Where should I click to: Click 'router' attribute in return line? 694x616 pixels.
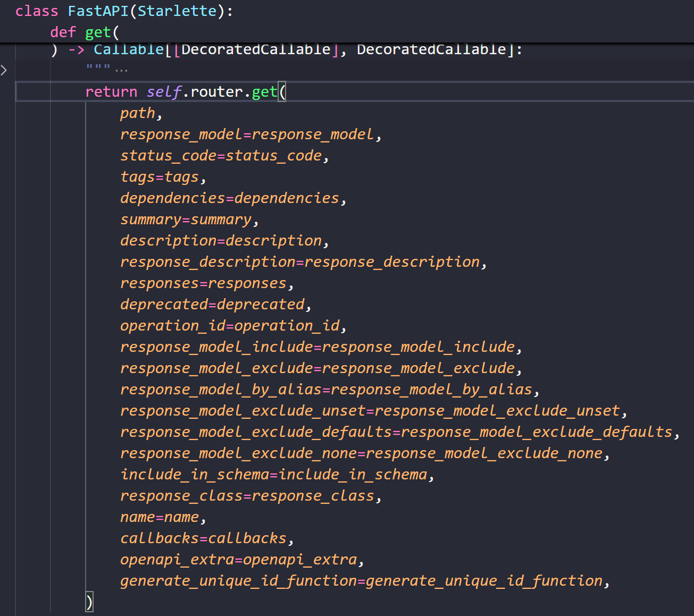[216, 91]
